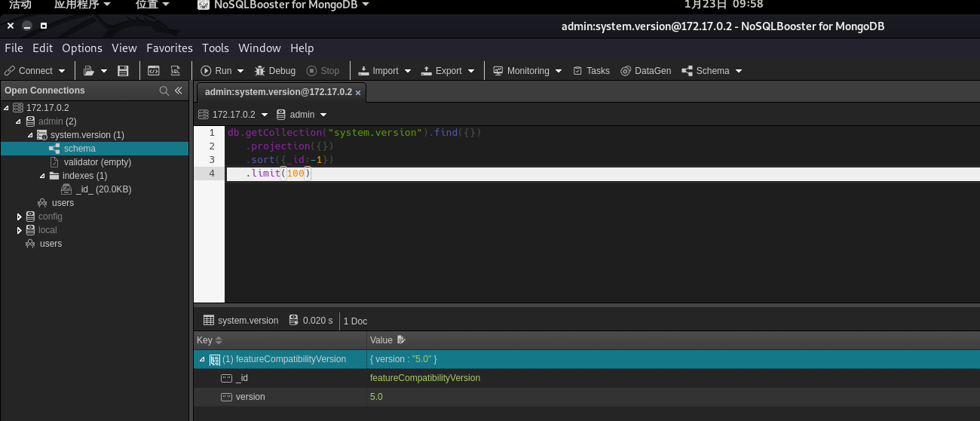This screenshot has width=980, height=421.
Task: Open the 应用程序 system menu
Action: [82, 5]
